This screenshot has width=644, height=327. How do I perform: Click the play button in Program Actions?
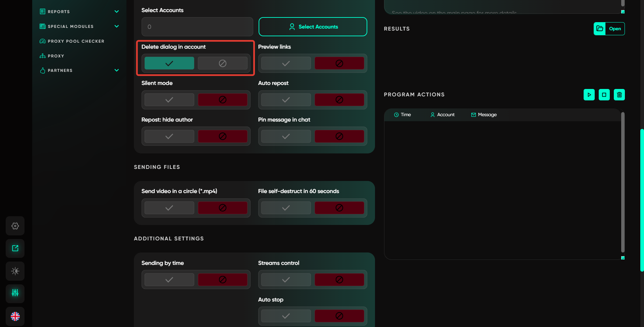[589, 95]
